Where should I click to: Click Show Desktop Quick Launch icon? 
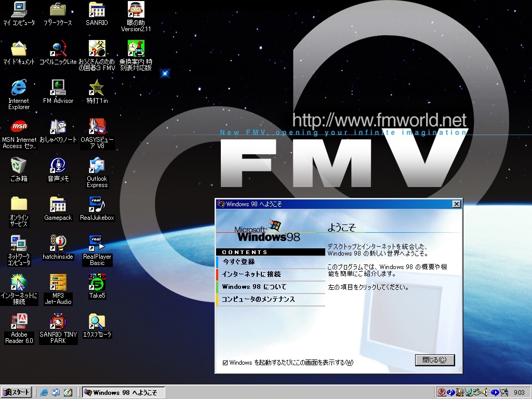tap(68, 393)
